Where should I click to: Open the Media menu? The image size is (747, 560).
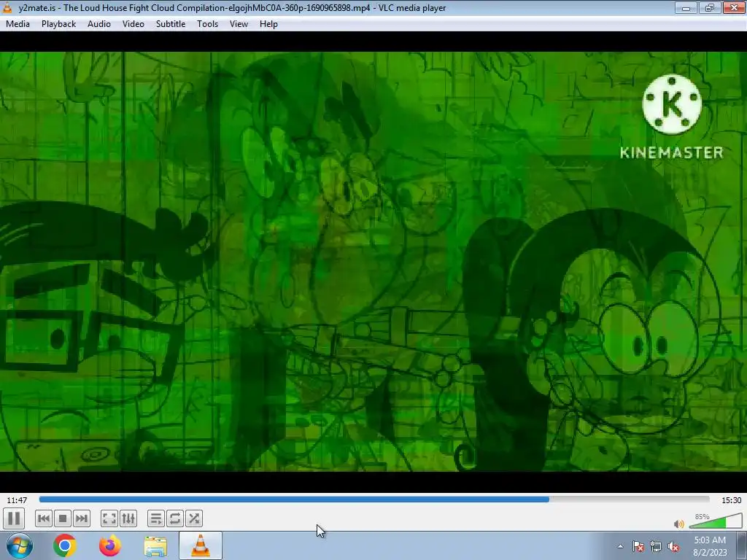coord(18,24)
